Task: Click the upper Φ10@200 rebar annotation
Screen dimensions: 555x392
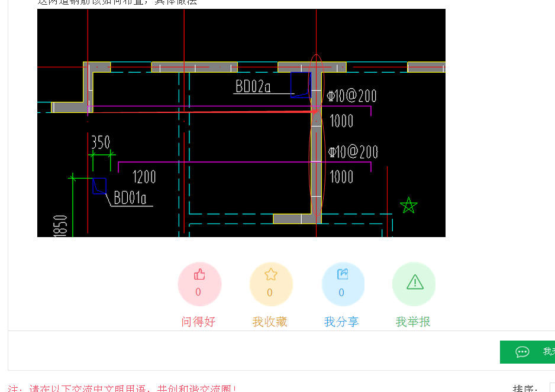Action: [x=352, y=96]
